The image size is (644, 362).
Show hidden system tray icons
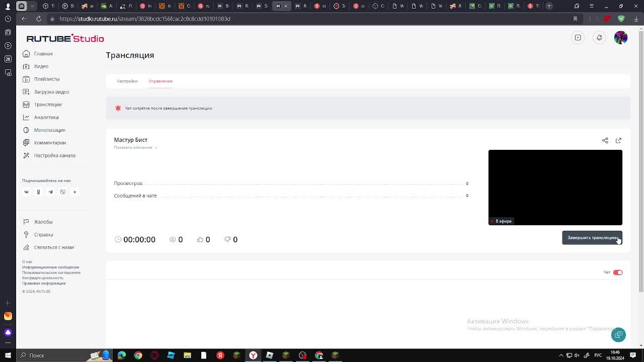point(561,355)
